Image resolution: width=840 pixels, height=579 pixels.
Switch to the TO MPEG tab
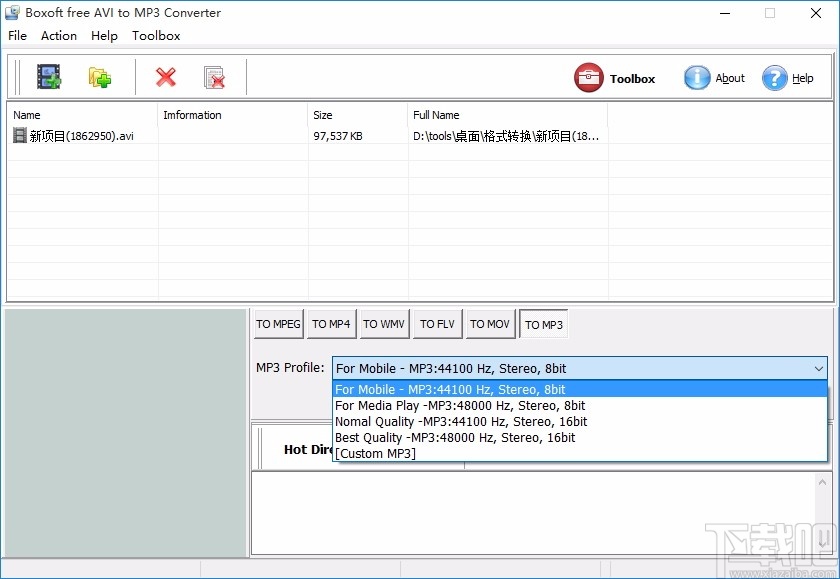click(278, 324)
